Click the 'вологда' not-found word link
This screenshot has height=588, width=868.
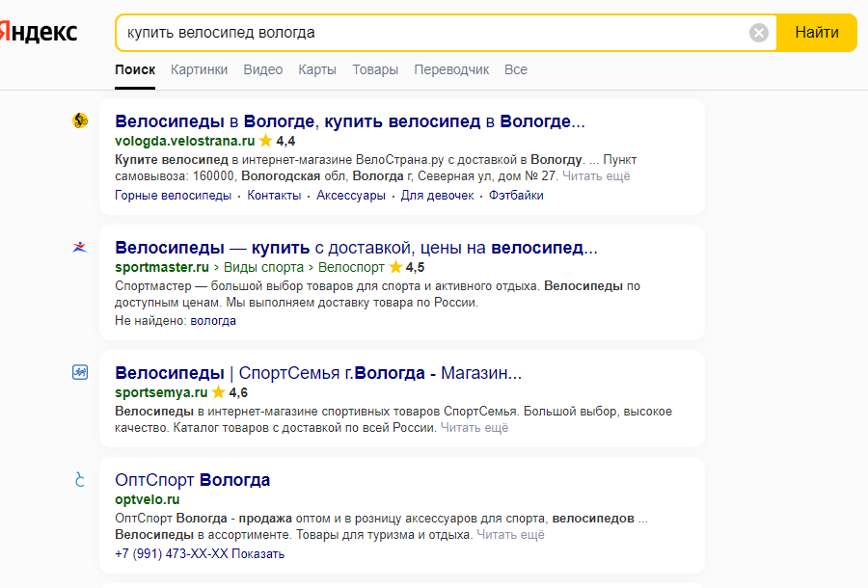point(213,321)
